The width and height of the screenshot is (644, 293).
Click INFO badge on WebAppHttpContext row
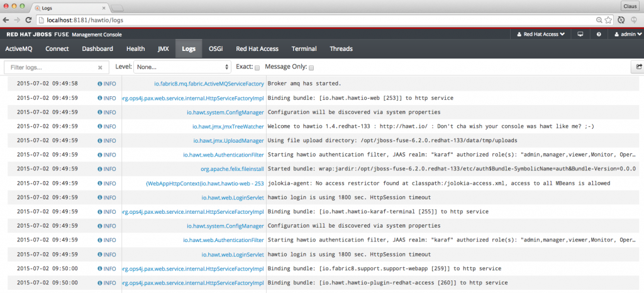click(107, 183)
